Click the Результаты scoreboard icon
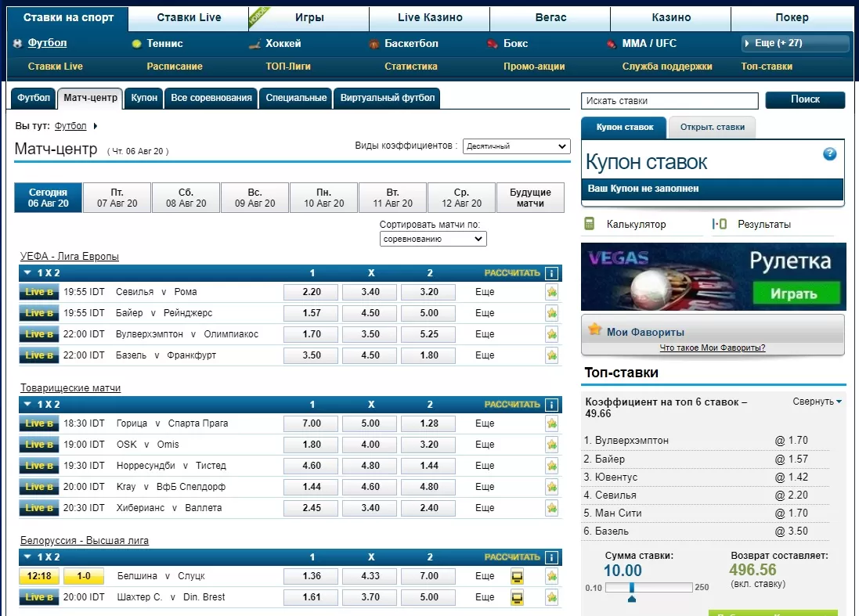859x616 pixels. point(720,225)
